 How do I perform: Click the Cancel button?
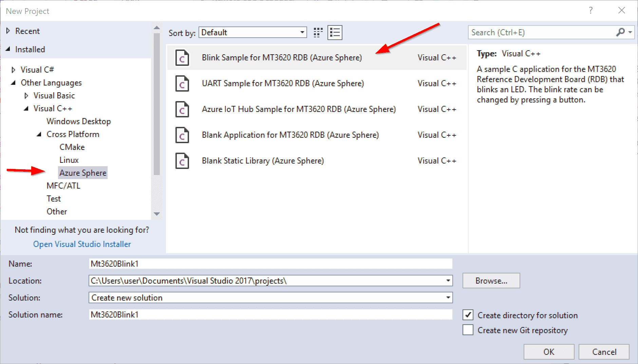click(x=604, y=352)
